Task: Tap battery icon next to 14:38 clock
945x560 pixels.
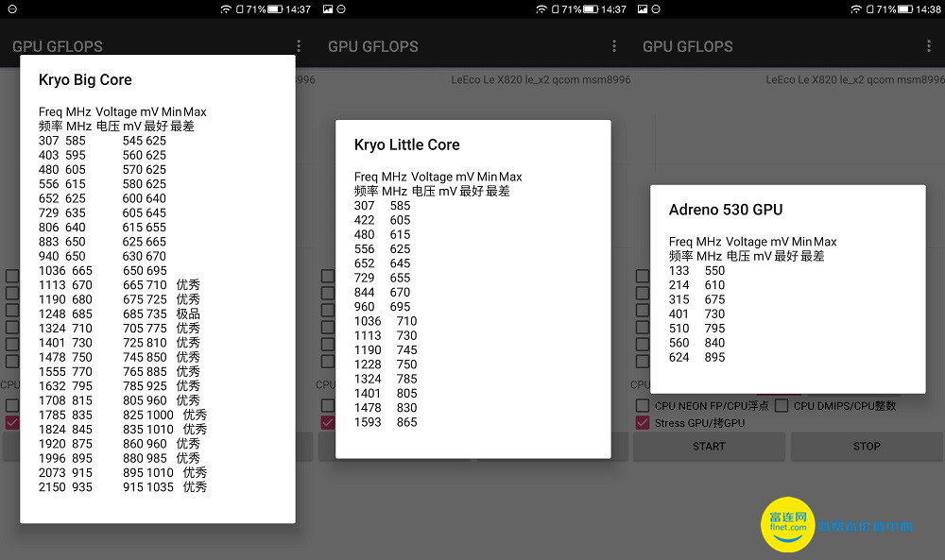Action: (x=905, y=9)
